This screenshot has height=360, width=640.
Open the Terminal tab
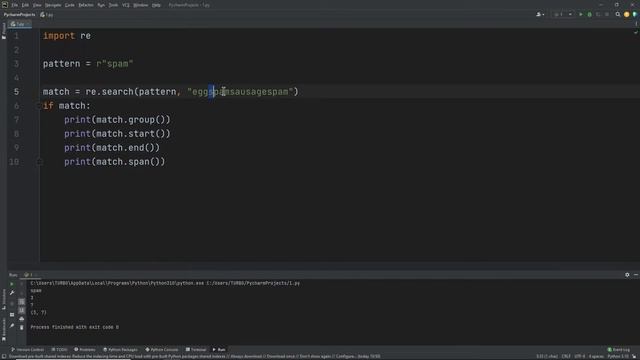[x=196, y=350]
